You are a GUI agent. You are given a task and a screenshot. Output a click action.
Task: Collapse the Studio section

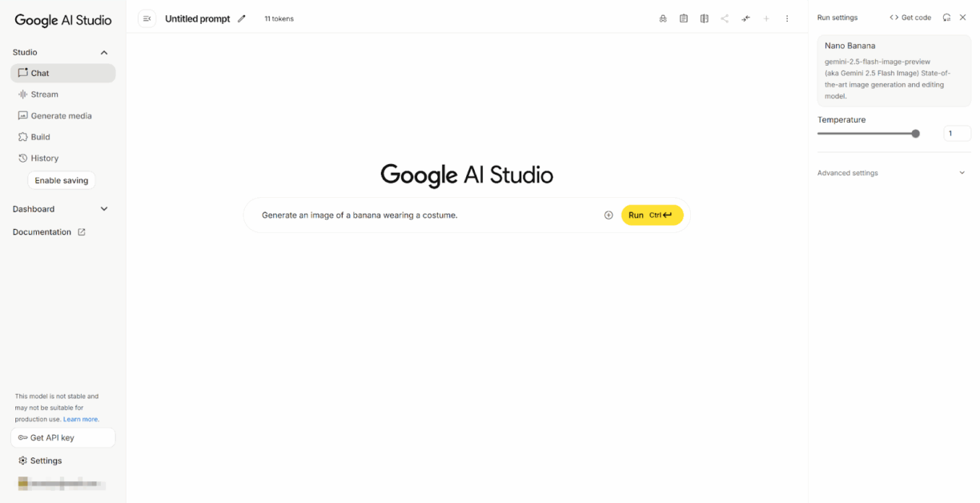(103, 53)
